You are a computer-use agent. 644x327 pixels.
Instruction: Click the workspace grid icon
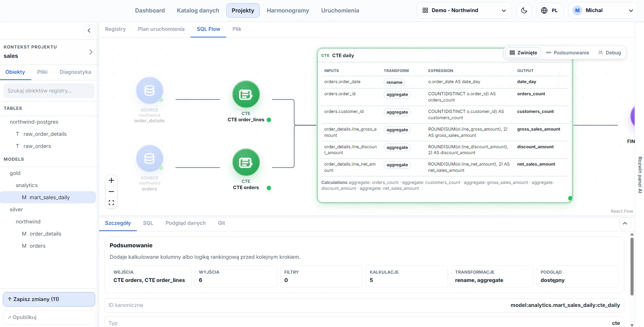click(425, 10)
